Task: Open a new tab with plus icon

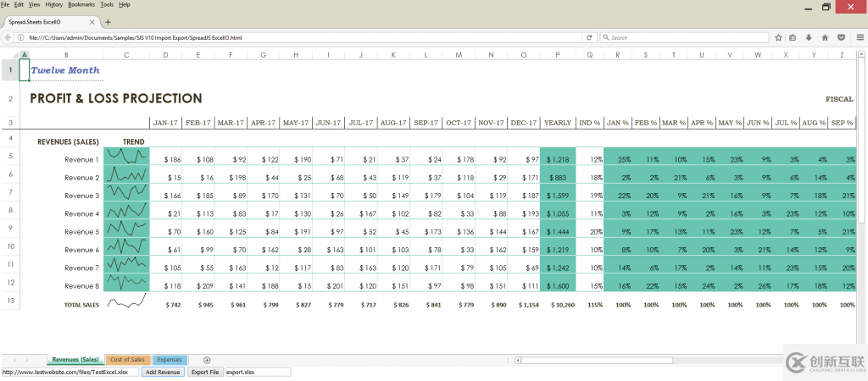Action: 108,22
